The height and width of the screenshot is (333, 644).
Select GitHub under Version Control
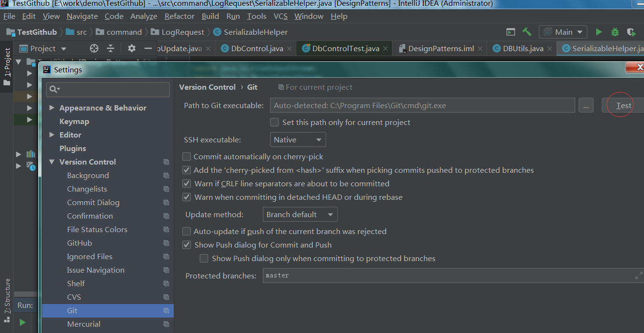click(79, 243)
